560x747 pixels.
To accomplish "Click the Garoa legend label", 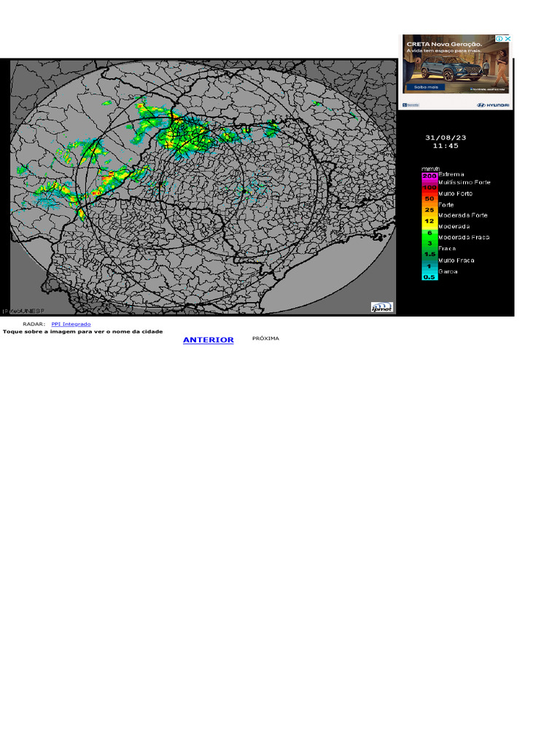I will (x=448, y=271).
